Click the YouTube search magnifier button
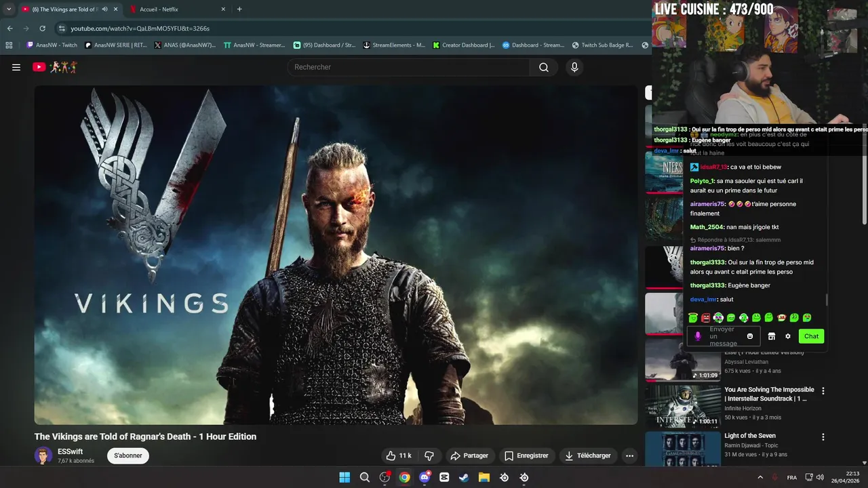The width and height of the screenshot is (868, 488). point(544,67)
